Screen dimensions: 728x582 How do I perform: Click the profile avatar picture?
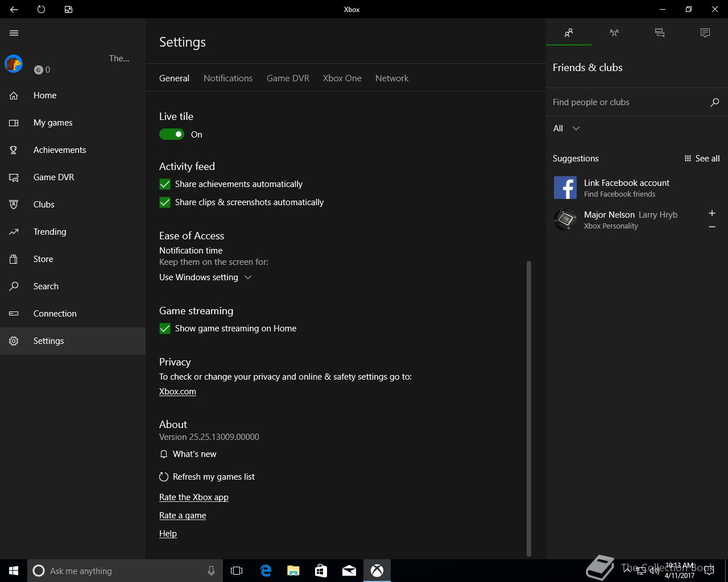[14, 64]
